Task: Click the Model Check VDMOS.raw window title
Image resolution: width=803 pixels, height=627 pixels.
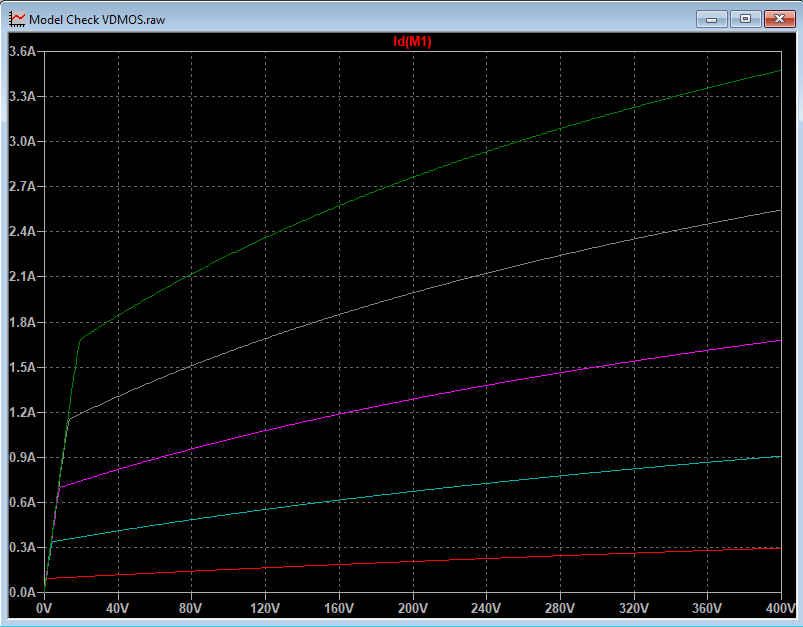Action: 97,20
